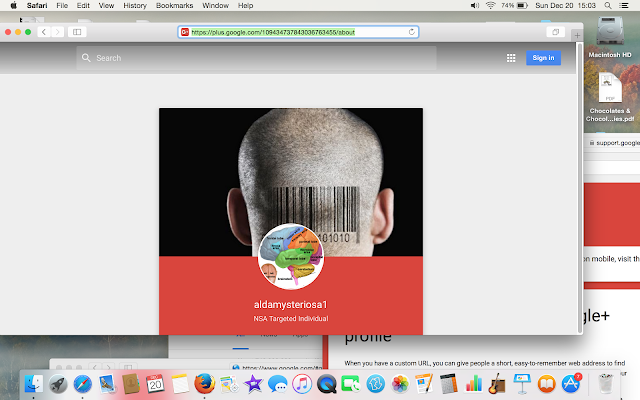Click the page's vertical scrollbar

(x=580, y=188)
